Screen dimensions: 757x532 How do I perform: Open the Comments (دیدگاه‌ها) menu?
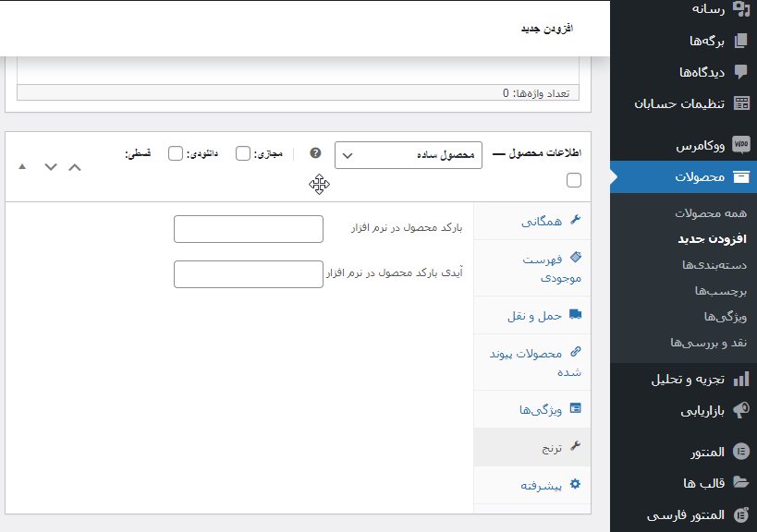pos(684,72)
